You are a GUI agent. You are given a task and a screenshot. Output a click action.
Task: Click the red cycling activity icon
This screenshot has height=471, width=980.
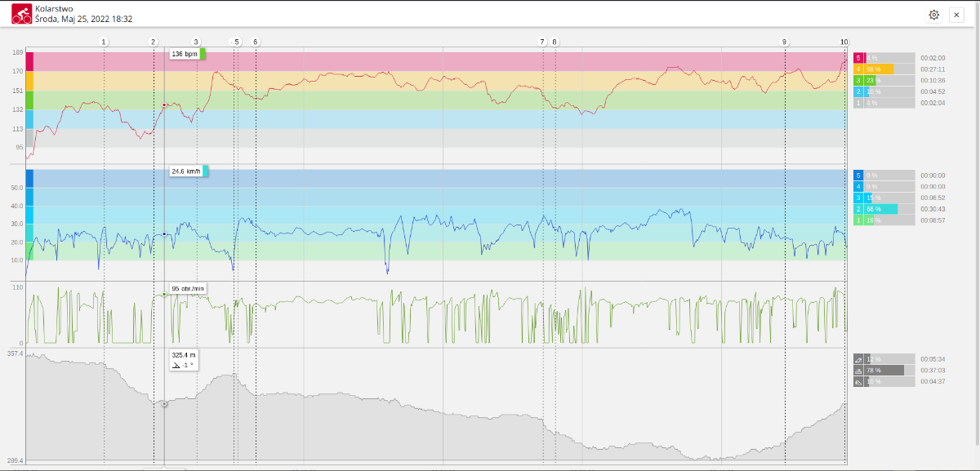click(x=21, y=14)
